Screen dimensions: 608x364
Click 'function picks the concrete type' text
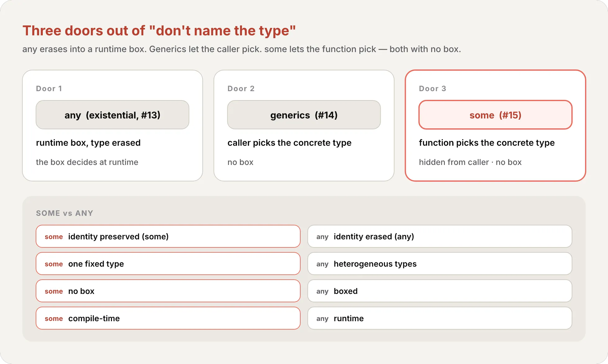click(487, 143)
